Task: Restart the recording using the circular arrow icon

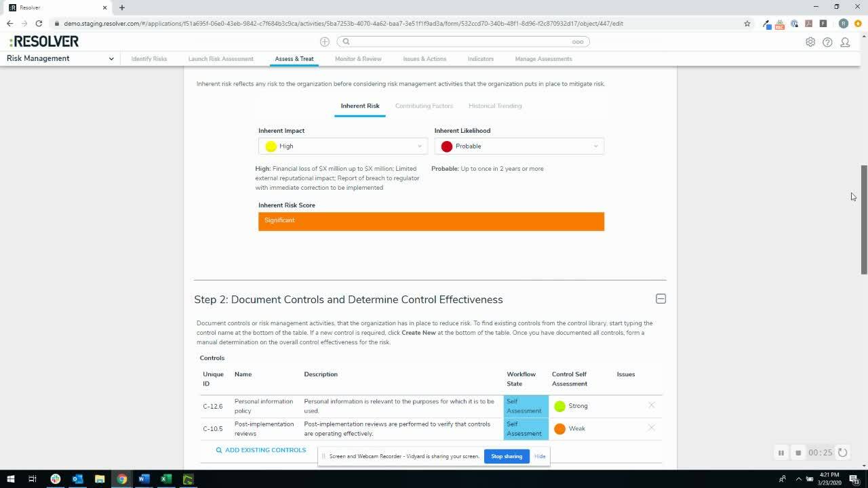Action: (x=842, y=452)
